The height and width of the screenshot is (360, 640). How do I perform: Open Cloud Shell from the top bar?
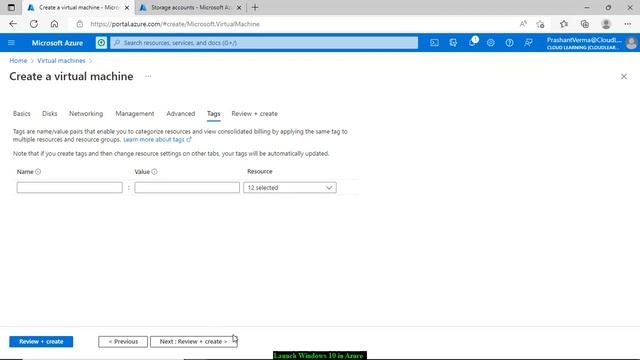pos(434,42)
